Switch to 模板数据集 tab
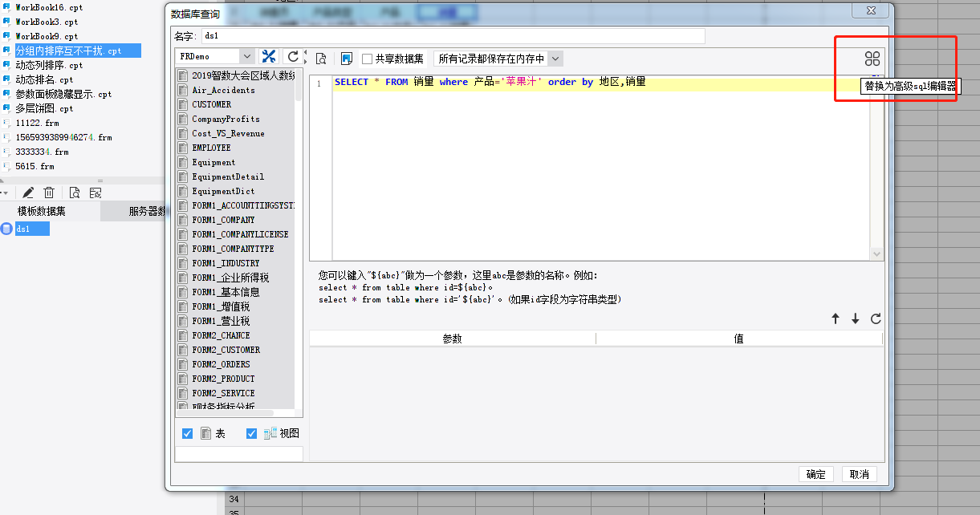This screenshot has height=515, width=980. [42, 212]
